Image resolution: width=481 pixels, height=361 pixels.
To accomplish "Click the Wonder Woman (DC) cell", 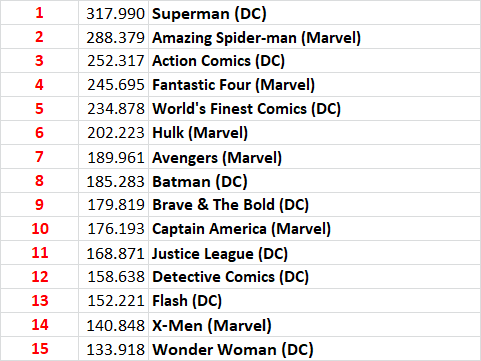I will tap(314, 349).
